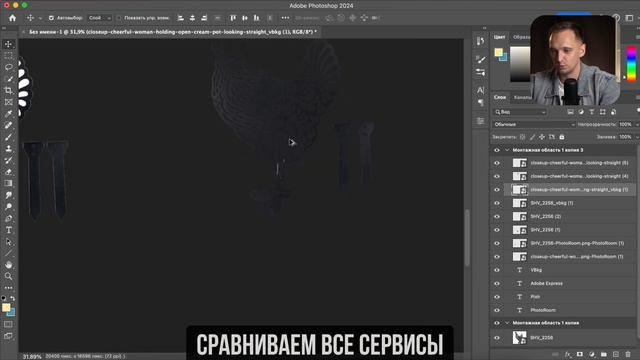Open the Auto-select Слой dropdown
Viewport: 640px width, 360px height.
(99, 18)
